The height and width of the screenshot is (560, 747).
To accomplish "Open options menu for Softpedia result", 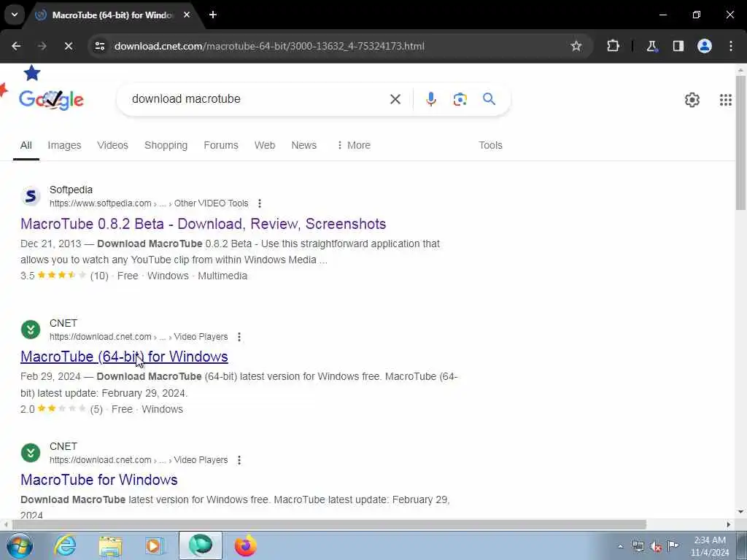I will 260,203.
